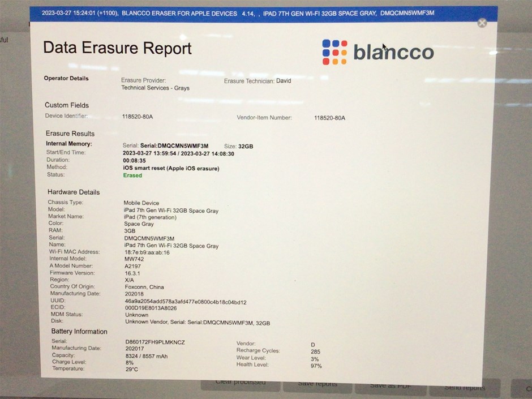532x399 pixels.
Task: Click the battery serial number value
Action: (155, 342)
